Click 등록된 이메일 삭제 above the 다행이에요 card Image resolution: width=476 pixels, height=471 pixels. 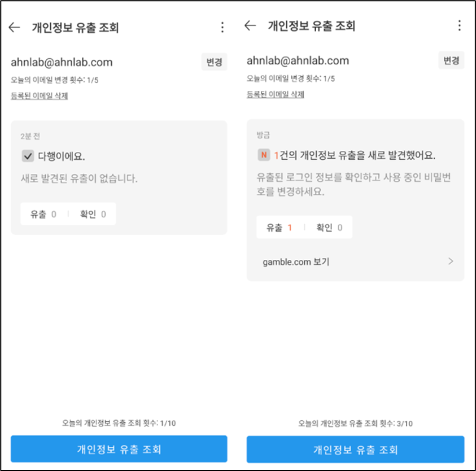pos(40,96)
